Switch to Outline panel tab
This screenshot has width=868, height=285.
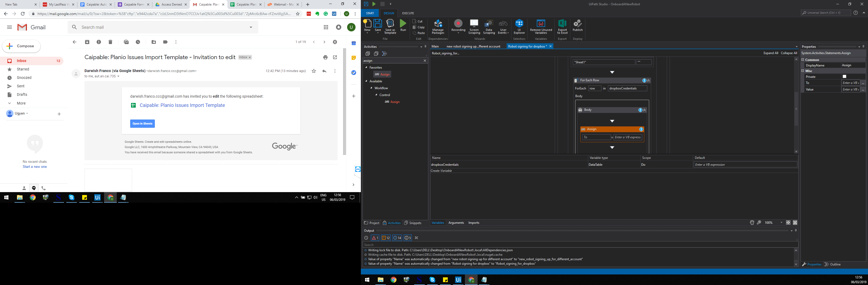coord(833,264)
